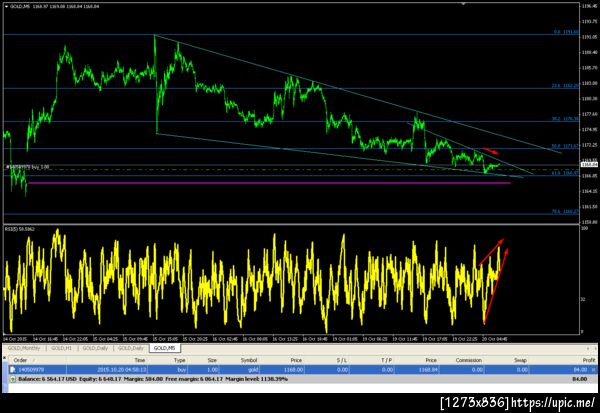Click the 16 Oct 13:25 time axis label

click(285, 339)
